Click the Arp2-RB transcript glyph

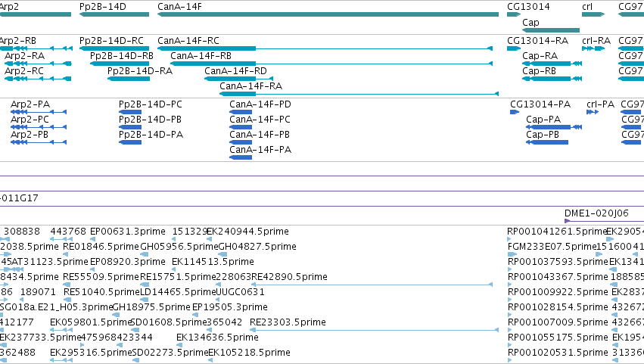click(x=36, y=48)
